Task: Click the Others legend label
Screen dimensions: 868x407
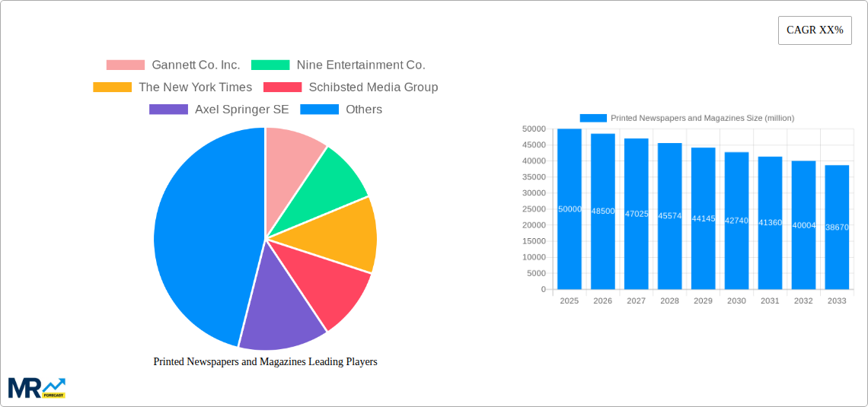Action: point(364,110)
